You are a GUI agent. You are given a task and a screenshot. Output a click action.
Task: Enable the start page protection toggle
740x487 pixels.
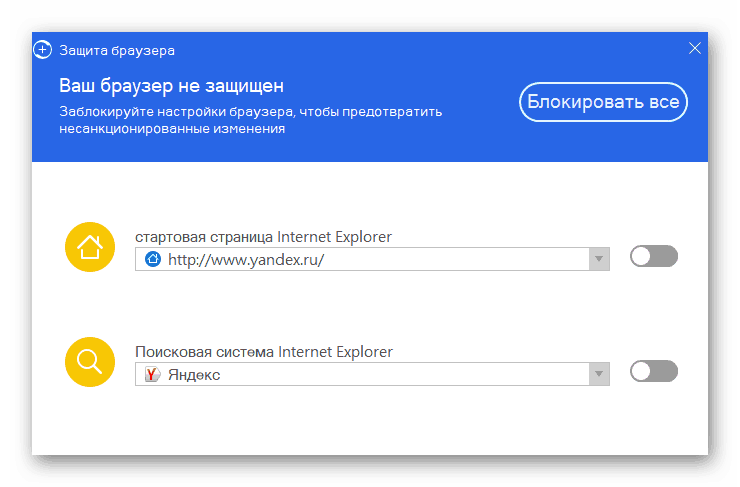tap(654, 257)
